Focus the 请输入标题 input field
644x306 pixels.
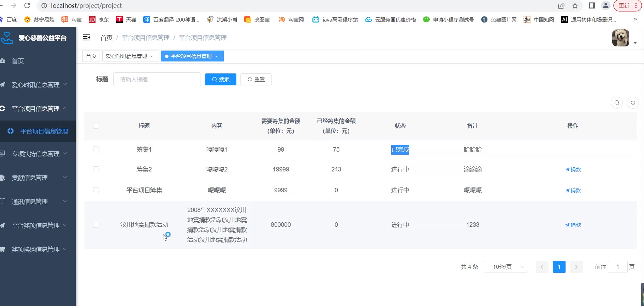tap(157, 80)
